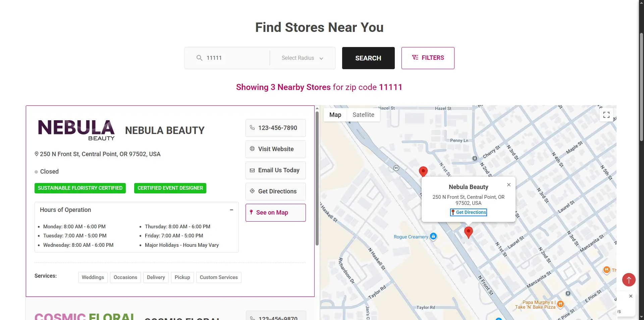The width and height of the screenshot is (644, 320).
Task: Close the Nebula Beauty map popup
Action: (x=509, y=185)
